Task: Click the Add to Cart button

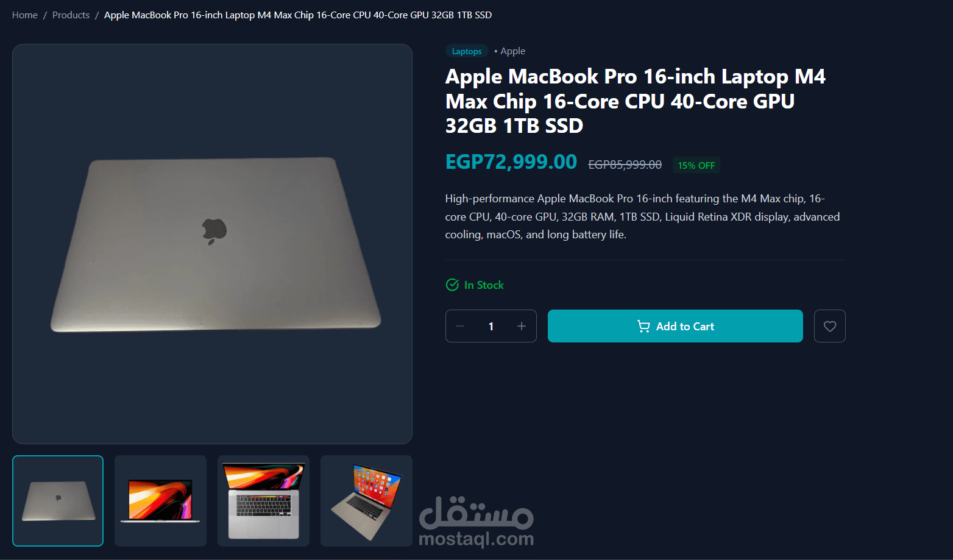Action: [675, 326]
